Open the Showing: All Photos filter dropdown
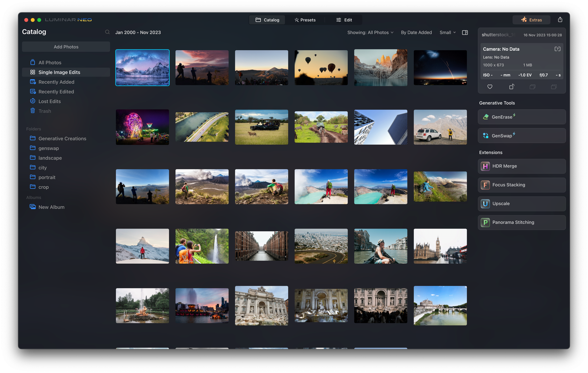588x373 pixels. coord(370,32)
